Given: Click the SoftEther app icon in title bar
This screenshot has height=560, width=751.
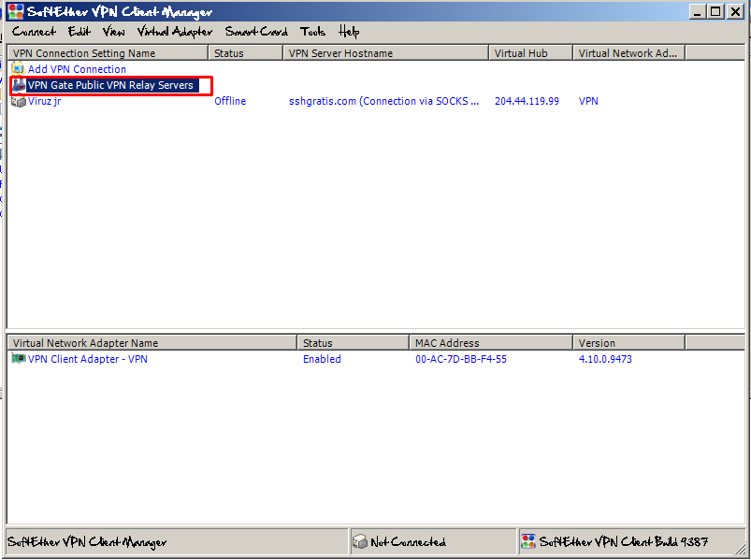Looking at the screenshot, I should (x=16, y=11).
